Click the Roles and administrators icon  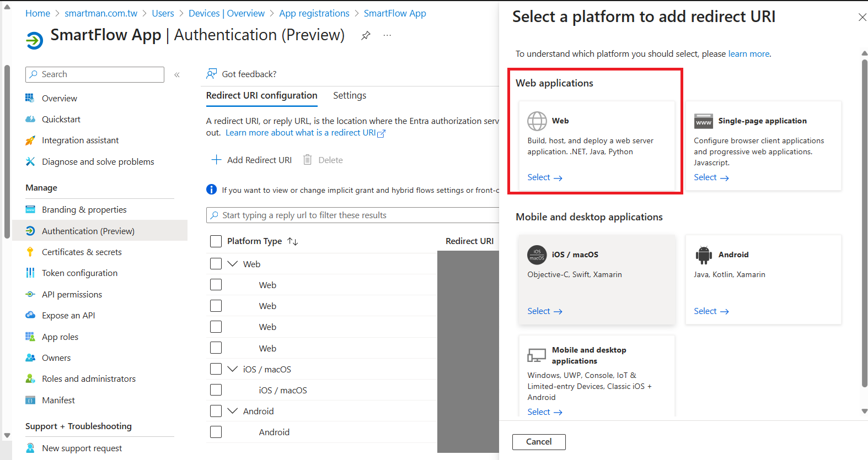pyautogui.click(x=30, y=378)
